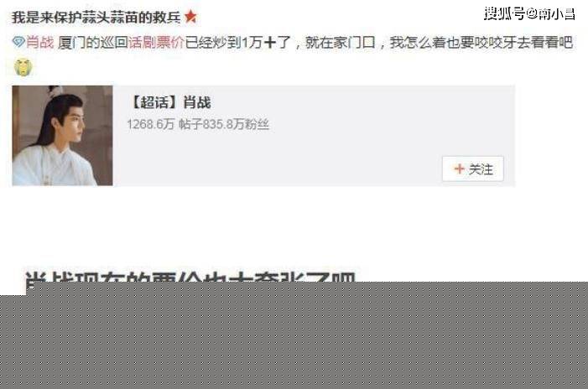The image size is (588, 389).
Task: Follow via the 关注 button
Action: pyautogui.click(x=473, y=169)
